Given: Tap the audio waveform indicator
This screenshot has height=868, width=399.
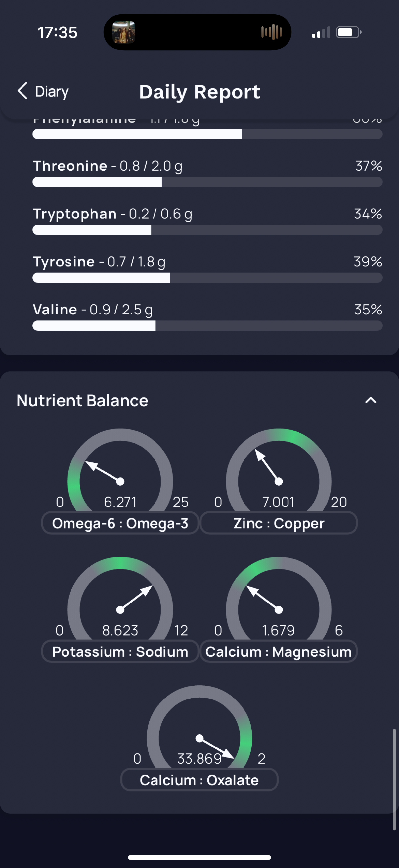Looking at the screenshot, I should pyautogui.click(x=271, y=32).
